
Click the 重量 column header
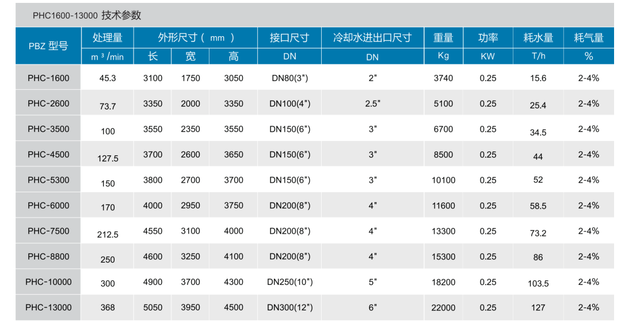(443, 37)
